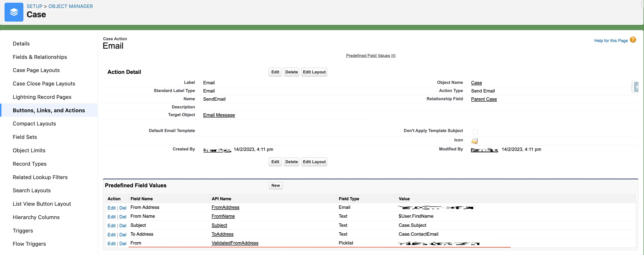Screen dimensions: 644x255
Task: Open Help for this Page link
Action: (x=610, y=40)
